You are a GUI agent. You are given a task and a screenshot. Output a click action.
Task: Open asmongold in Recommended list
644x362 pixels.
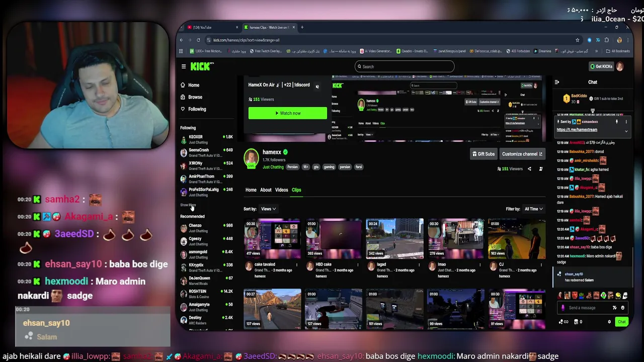(206, 254)
